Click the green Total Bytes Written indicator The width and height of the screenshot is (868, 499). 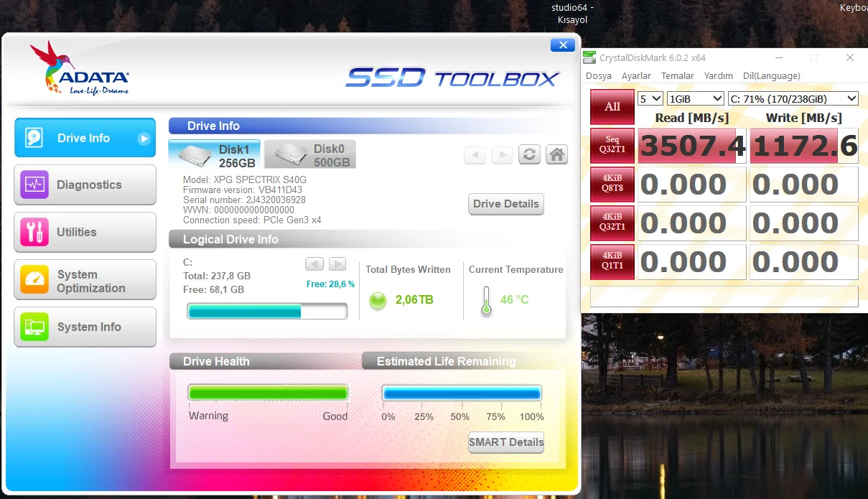378,300
